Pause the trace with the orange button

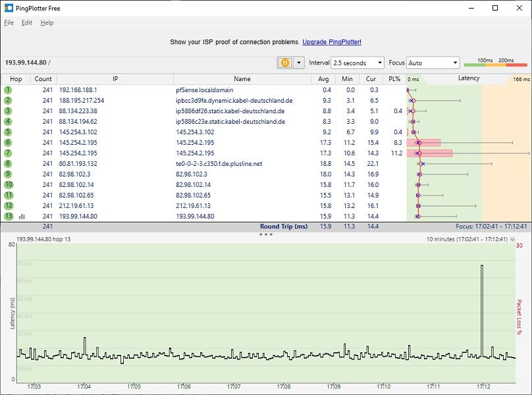285,63
